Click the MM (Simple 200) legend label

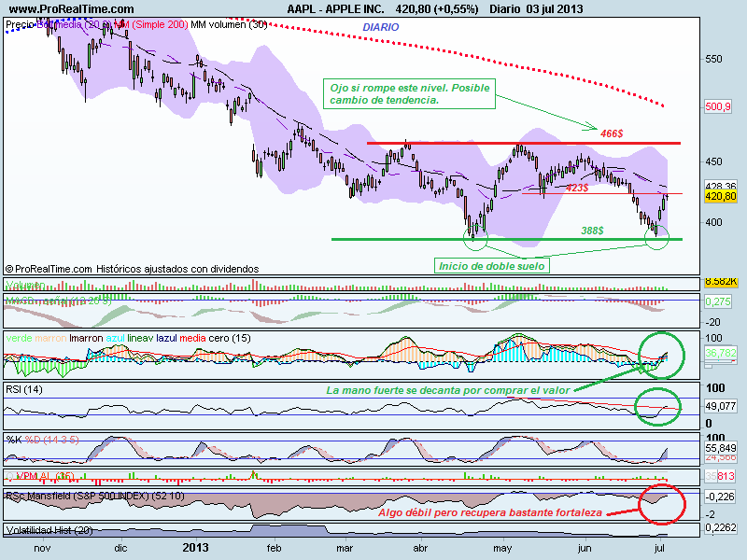(x=151, y=24)
